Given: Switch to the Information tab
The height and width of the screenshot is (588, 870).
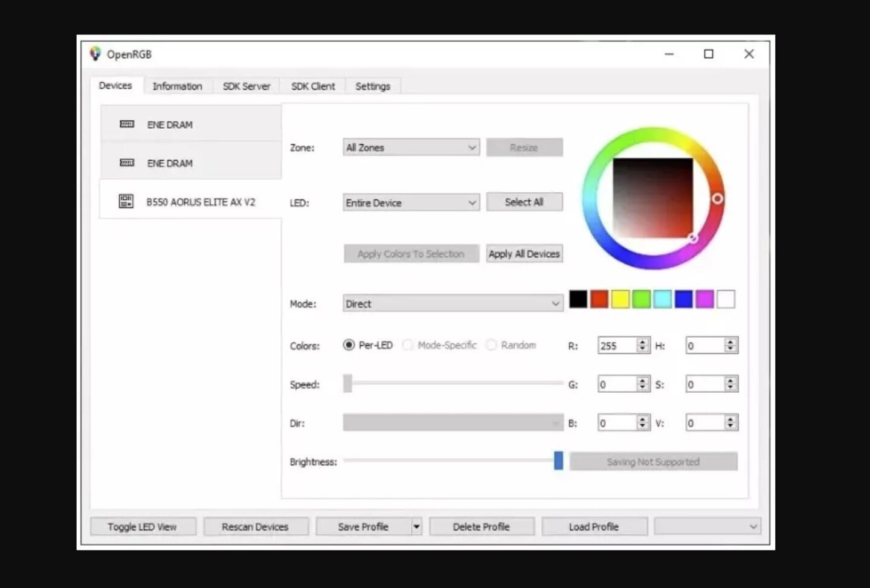Looking at the screenshot, I should [x=178, y=86].
